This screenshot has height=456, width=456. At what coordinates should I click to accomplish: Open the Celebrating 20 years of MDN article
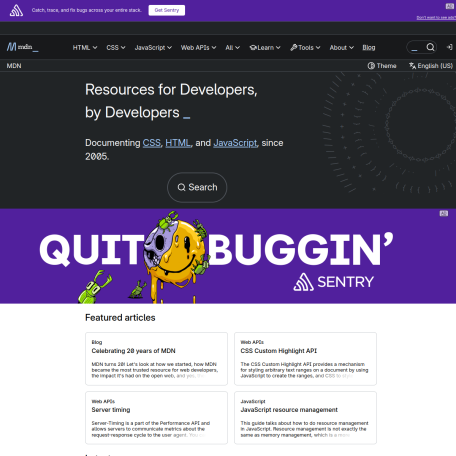point(133,351)
